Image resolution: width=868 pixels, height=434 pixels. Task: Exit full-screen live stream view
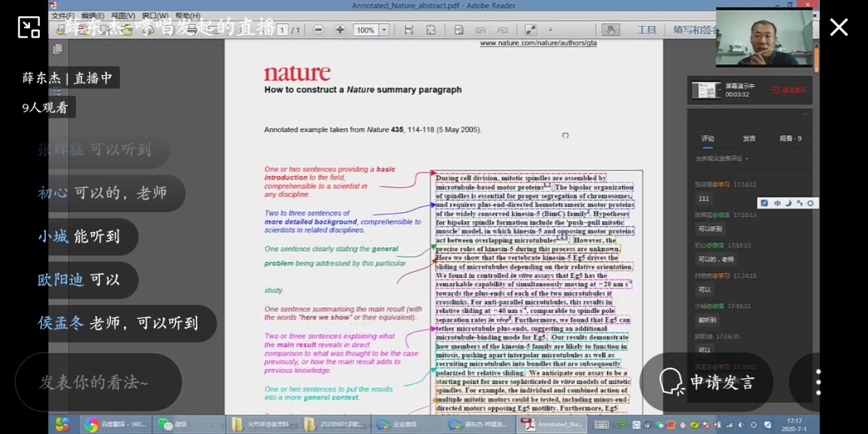29,27
